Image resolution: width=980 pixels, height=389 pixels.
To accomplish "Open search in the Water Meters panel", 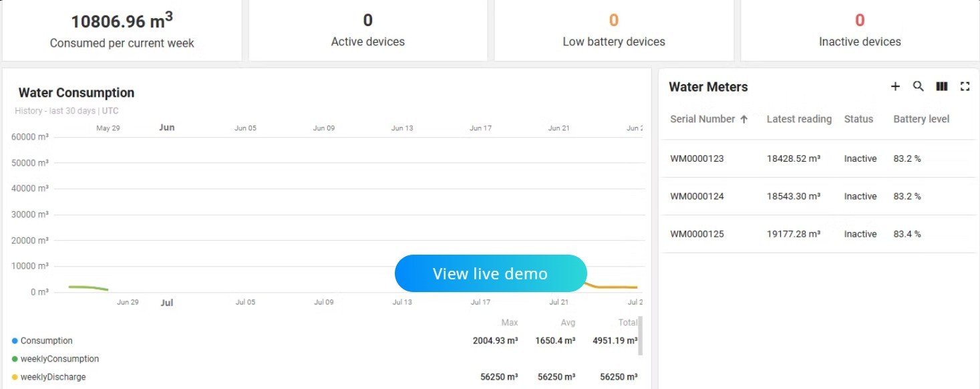I will pyautogui.click(x=919, y=86).
